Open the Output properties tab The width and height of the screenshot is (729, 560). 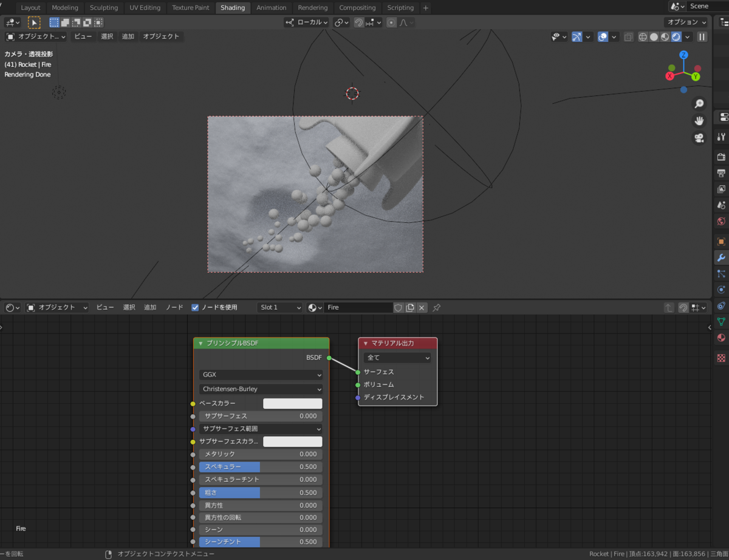tap(721, 173)
